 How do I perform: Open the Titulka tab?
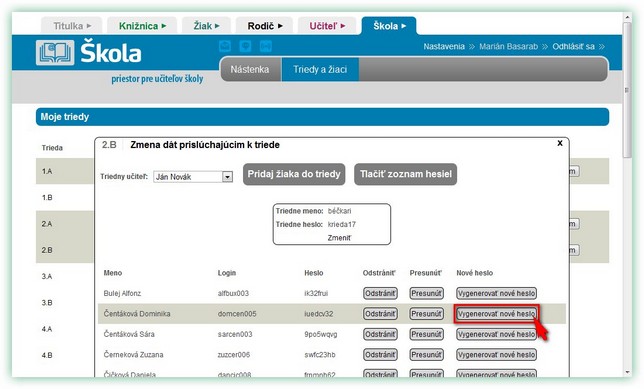pyautogui.click(x=72, y=26)
